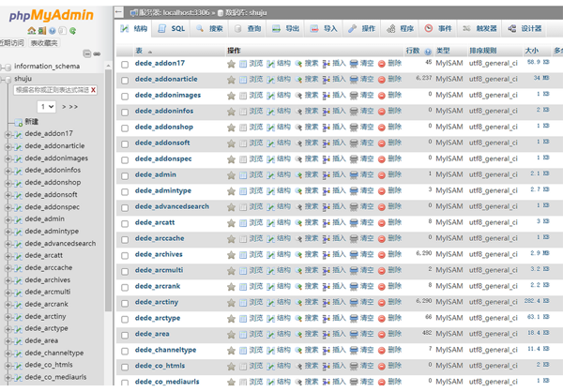The width and height of the screenshot is (563, 392).
Task: Click the empty icon for dede_channeltype
Action: 354,351
